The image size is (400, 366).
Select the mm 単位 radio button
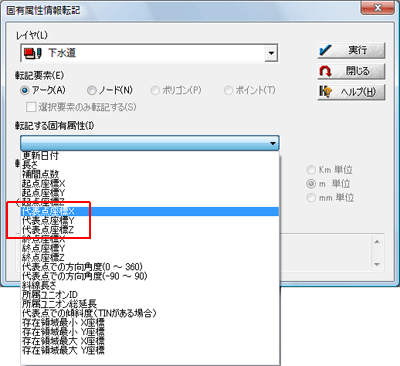tap(311, 198)
